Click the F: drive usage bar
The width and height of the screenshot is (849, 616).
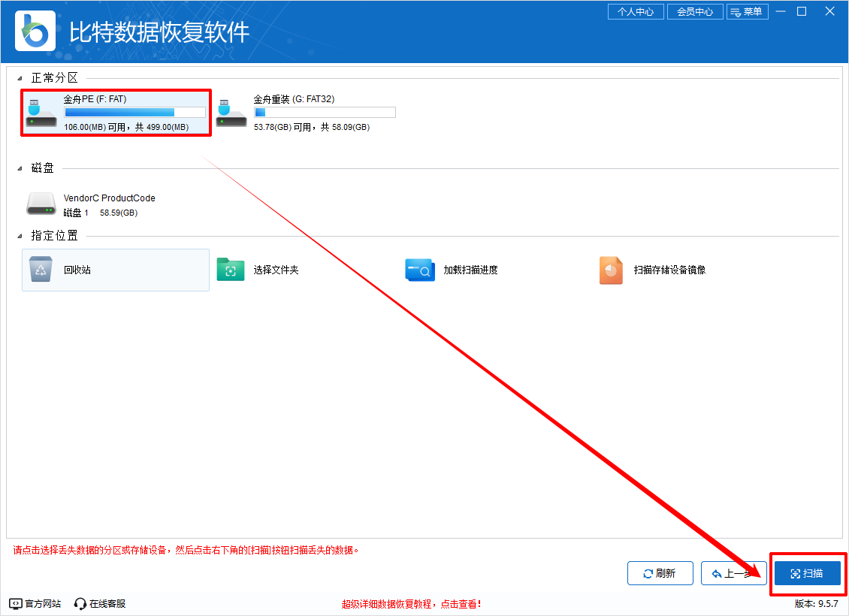pos(134,113)
